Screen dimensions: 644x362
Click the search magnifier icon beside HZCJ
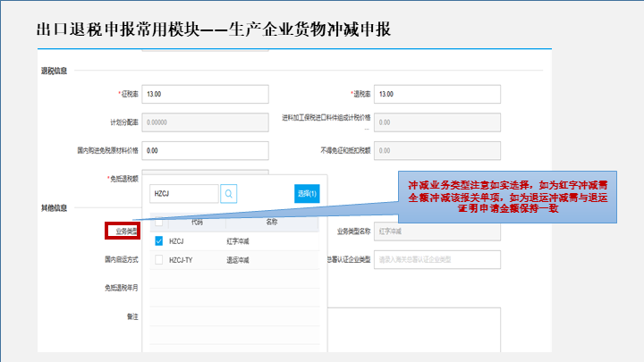[229, 194]
